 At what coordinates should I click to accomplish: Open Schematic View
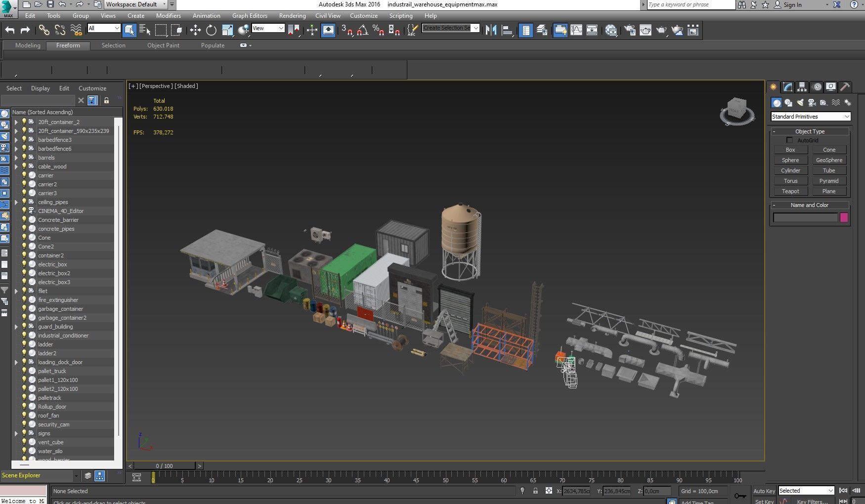pyautogui.click(x=592, y=30)
